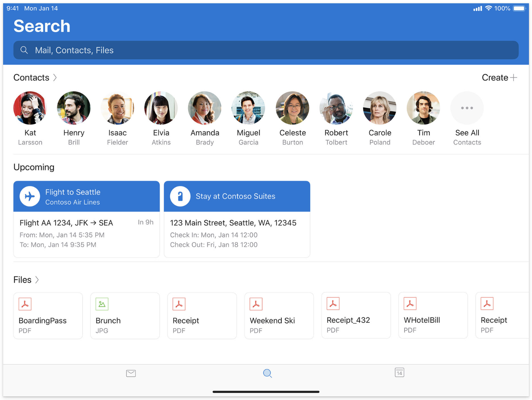
Task: Tap the door hanger hotel icon
Action: (x=180, y=196)
